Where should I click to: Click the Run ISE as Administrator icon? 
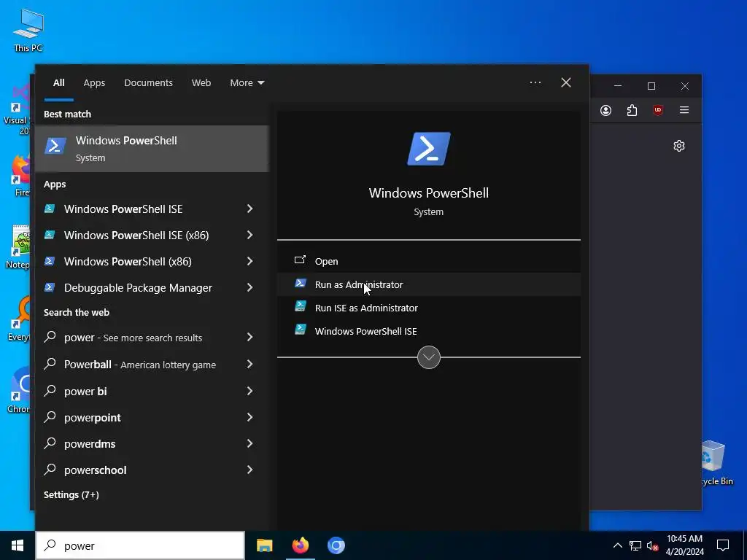click(x=300, y=307)
